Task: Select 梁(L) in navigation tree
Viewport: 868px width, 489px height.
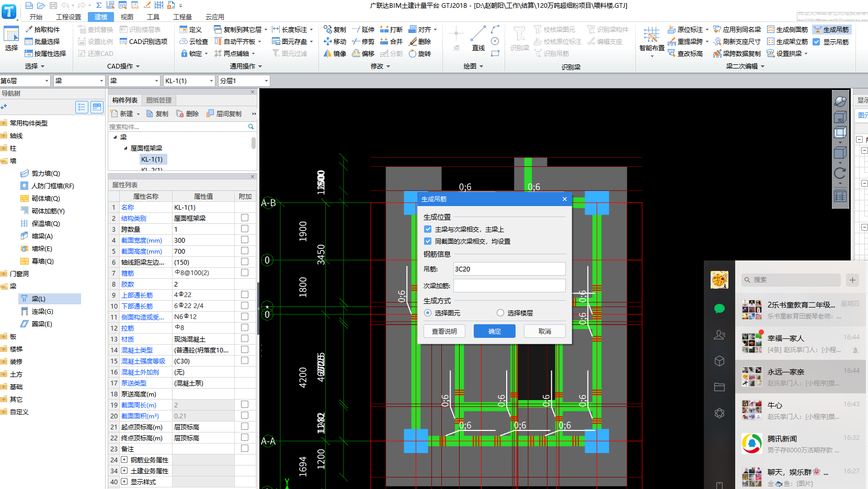Action: coord(50,299)
